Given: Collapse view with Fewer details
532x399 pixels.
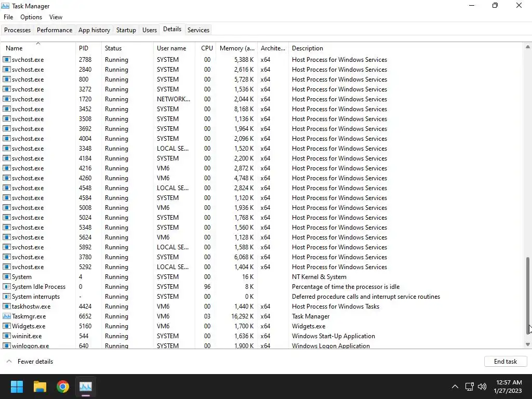Looking at the screenshot, I should [x=30, y=362].
